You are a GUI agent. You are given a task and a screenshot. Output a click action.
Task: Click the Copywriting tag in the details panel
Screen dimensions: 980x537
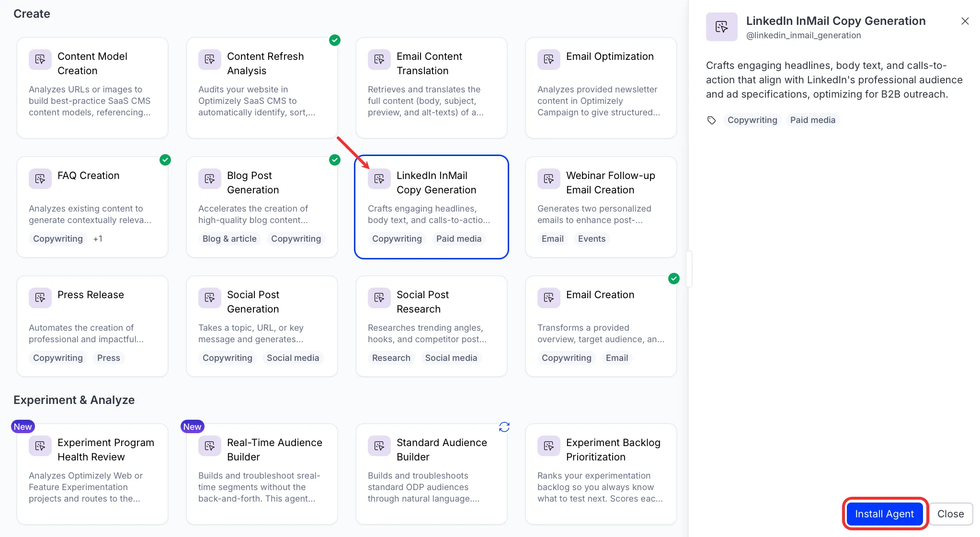click(752, 120)
